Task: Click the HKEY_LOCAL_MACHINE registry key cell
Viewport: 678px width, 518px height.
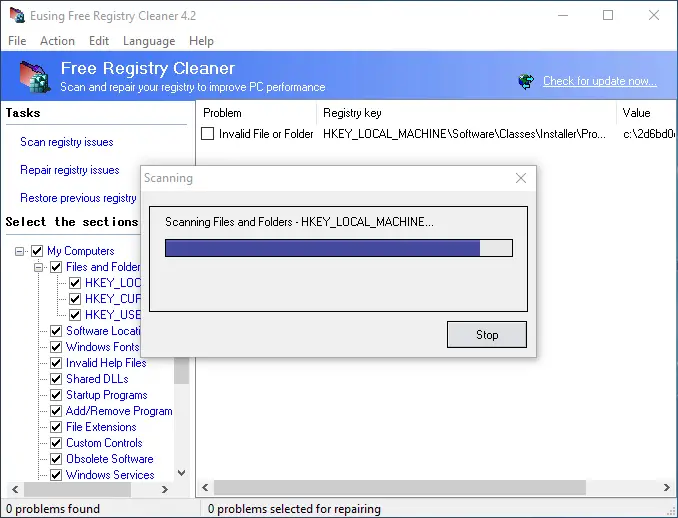Action: tap(464, 134)
